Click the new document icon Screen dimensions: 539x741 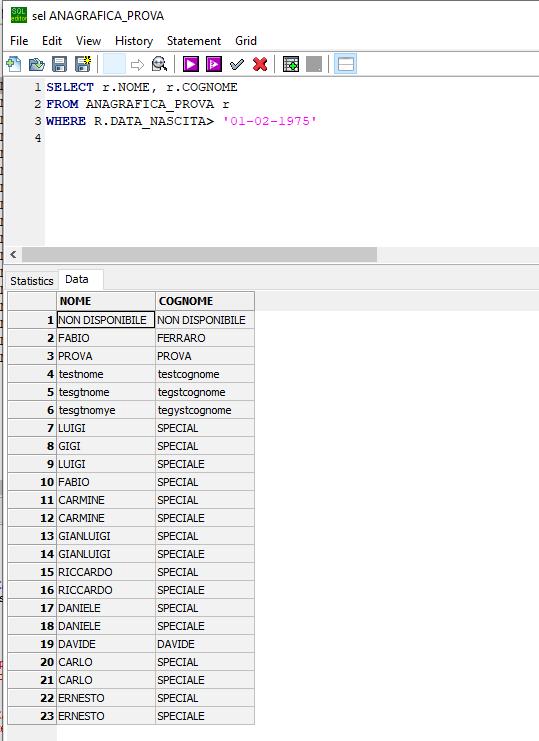pyautogui.click(x=14, y=64)
